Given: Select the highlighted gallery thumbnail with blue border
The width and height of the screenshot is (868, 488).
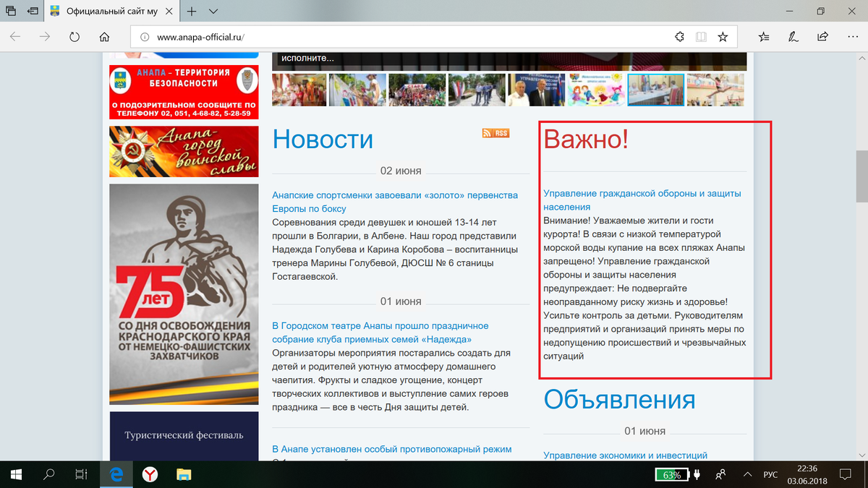Looking at the screenshot, I should click(x=655, y=90).
